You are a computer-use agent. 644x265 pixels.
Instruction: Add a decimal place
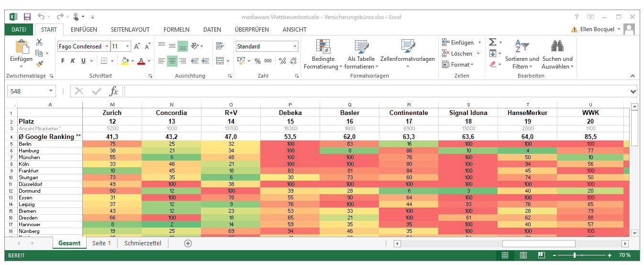point(282,61)
